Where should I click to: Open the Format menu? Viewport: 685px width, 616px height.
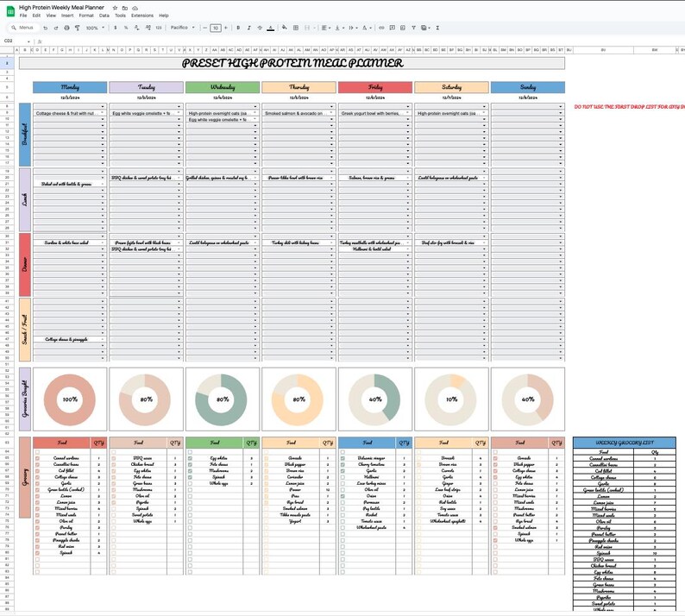click(86, 16)
